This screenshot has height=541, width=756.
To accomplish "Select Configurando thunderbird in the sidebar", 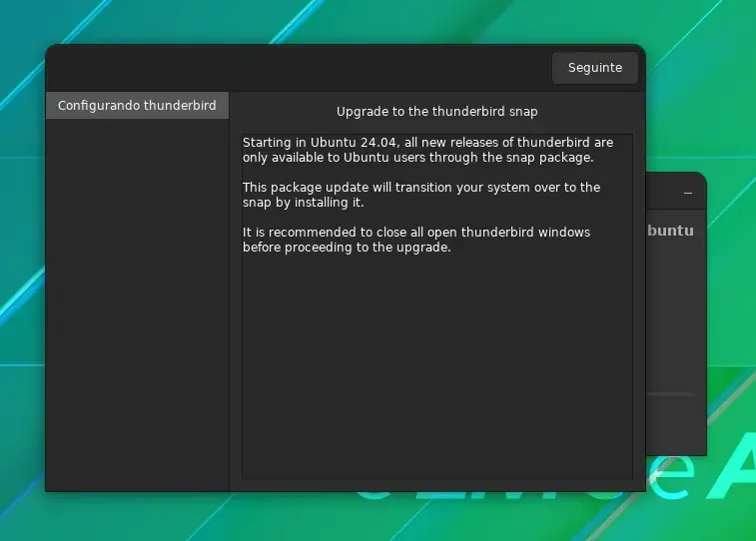I will pos(138,105).
